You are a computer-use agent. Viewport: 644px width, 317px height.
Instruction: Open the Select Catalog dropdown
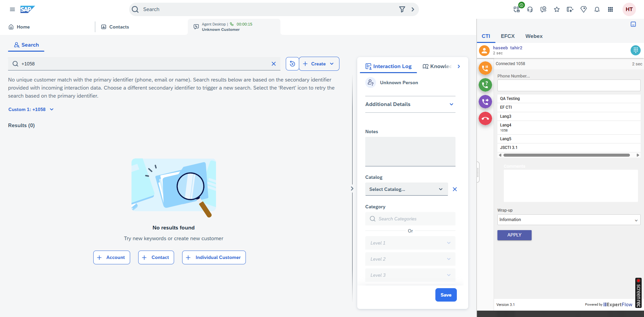[x=406, y=189]
